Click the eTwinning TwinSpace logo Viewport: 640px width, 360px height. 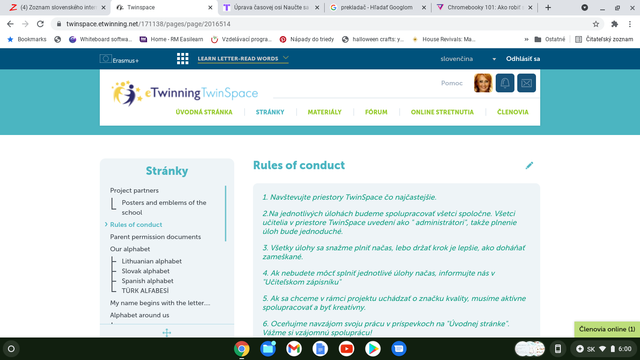tap(184, 93)
